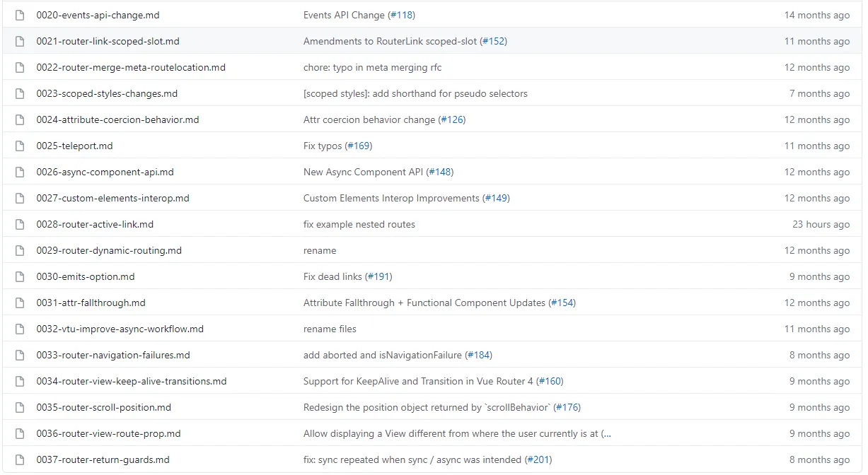This screenshot has width=868, height=475.
Task: Click file icon beside 0032-vtu-improve-async-workflow.md
Action: point(20,329)
